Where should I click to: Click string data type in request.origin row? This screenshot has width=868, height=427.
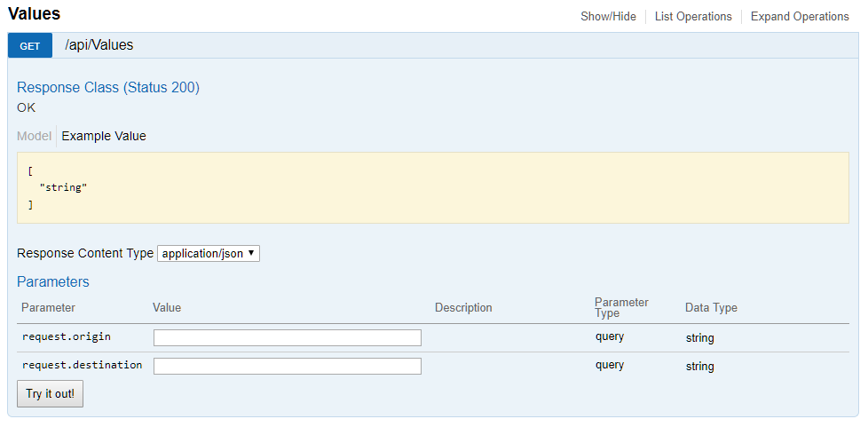point(699,338)
